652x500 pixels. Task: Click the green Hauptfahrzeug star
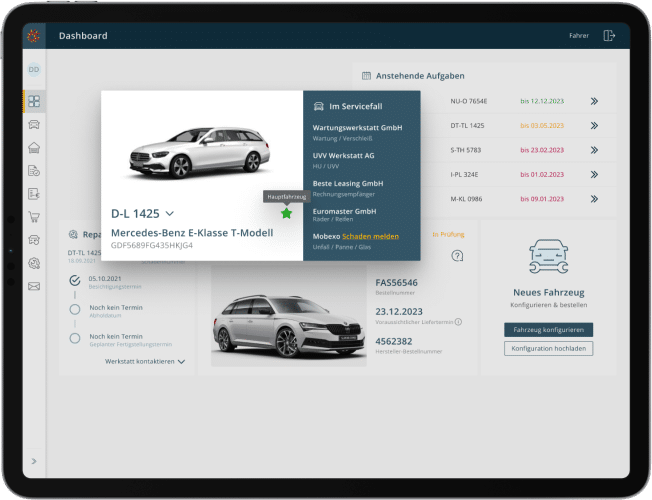(x=286, y=213)
